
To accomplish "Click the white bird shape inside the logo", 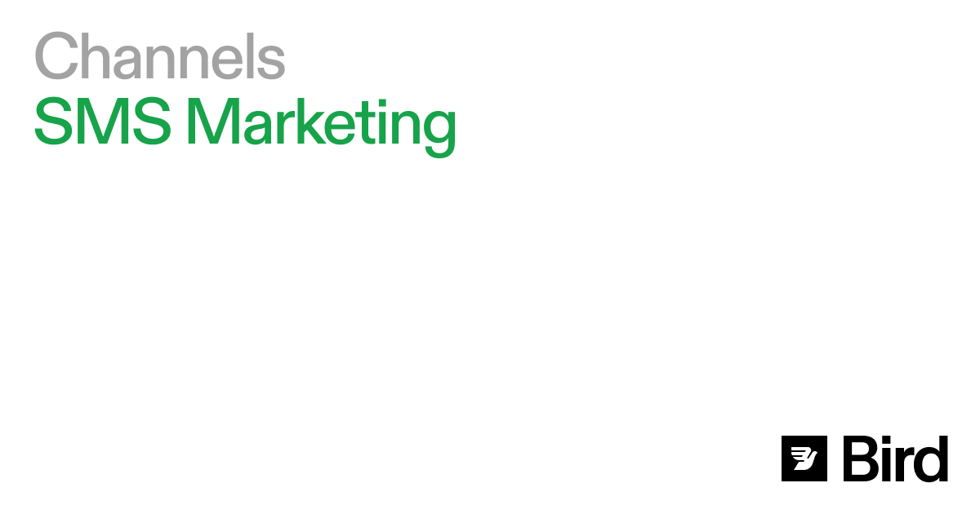I will point(804,459).
